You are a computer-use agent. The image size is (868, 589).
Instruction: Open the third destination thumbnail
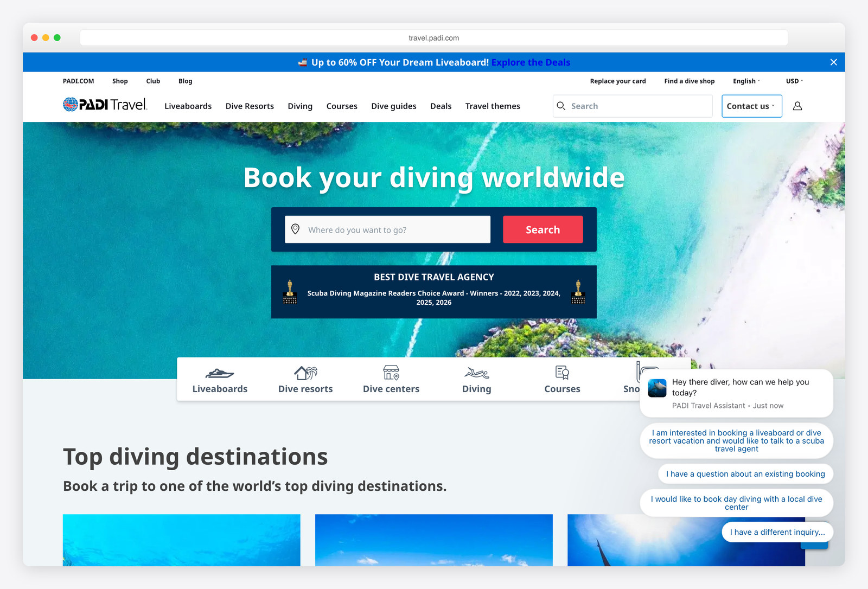[686, 540]
